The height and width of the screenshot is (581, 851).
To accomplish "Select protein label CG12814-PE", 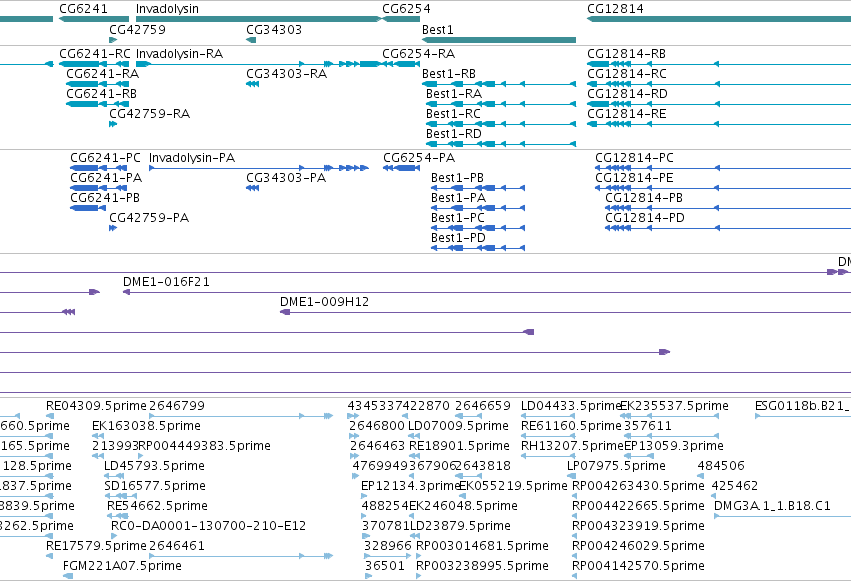I will [634, 178].
